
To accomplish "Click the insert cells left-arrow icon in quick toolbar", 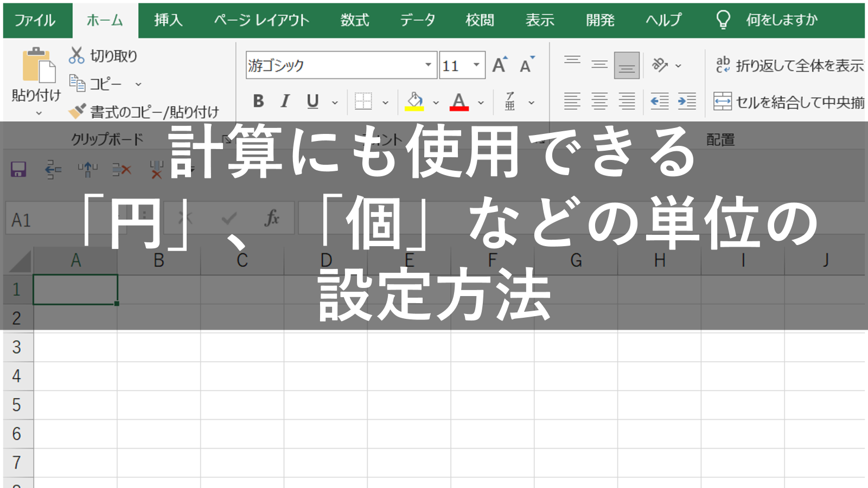I will coord(53,169).
